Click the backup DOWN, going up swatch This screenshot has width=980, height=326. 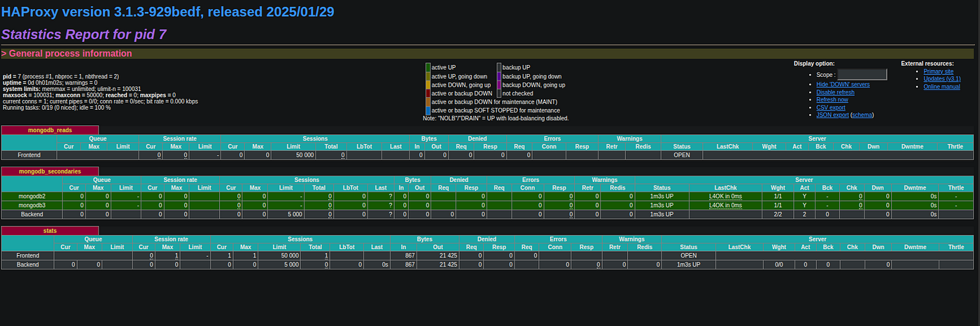(x=498, y=85)
